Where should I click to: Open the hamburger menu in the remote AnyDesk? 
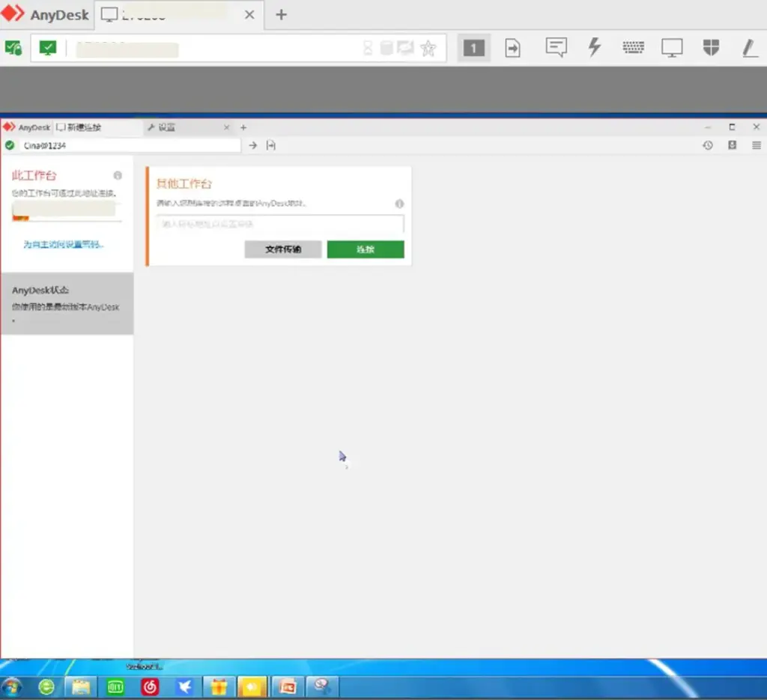(x=757, y=145)
